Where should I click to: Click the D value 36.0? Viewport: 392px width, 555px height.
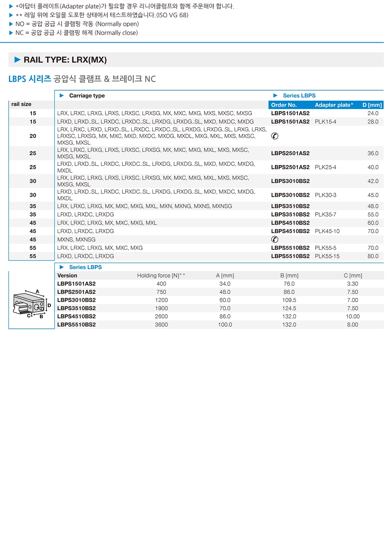[373, 153]
